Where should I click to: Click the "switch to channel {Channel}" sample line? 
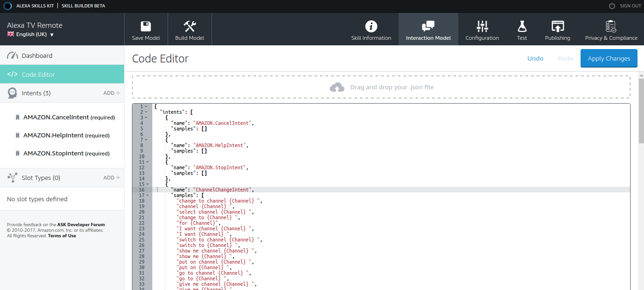tap(220, 240)
